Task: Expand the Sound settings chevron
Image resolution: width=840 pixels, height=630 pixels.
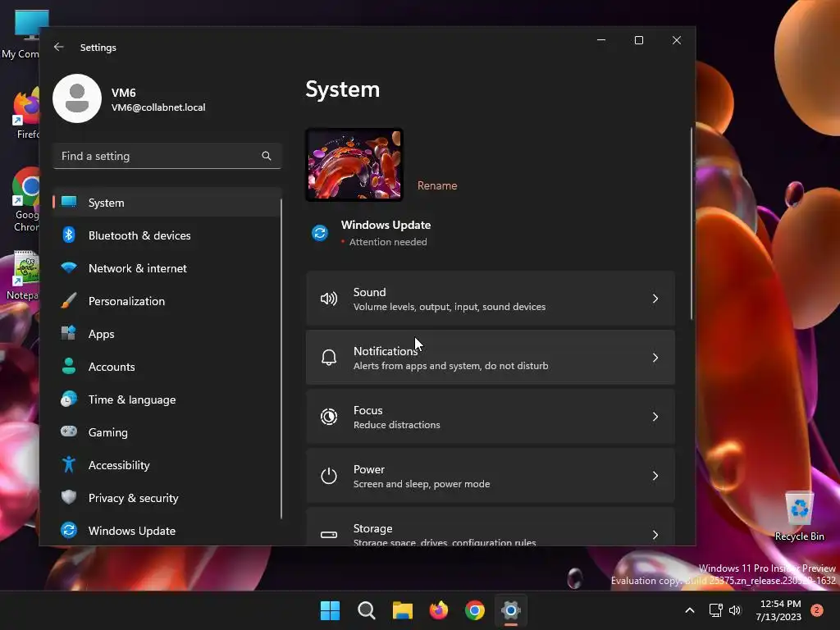Action: point(655,299)
